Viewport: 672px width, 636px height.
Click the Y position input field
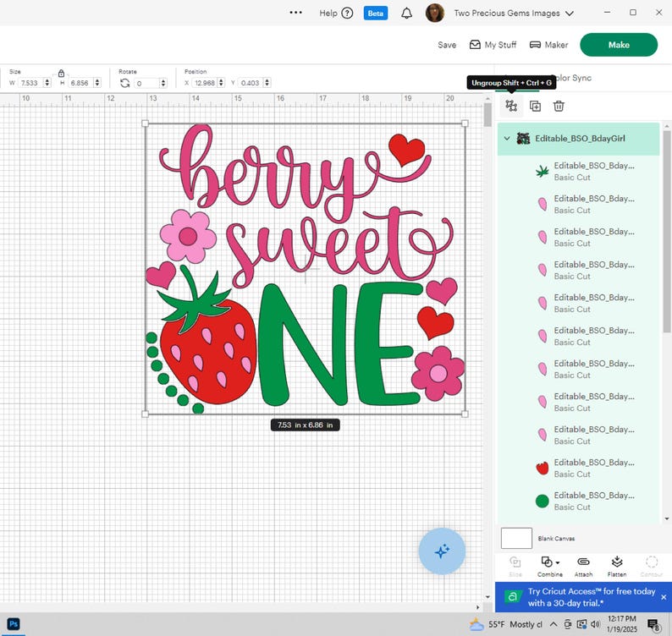[251, 83]
